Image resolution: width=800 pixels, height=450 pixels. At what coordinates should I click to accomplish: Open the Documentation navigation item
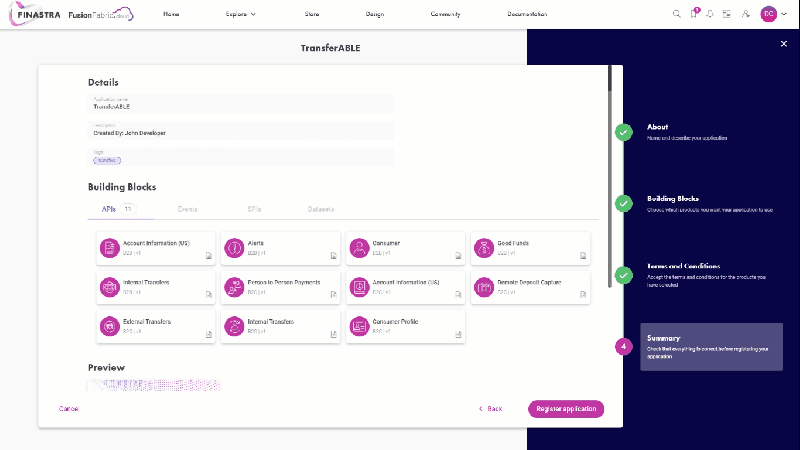pos(527,14)
